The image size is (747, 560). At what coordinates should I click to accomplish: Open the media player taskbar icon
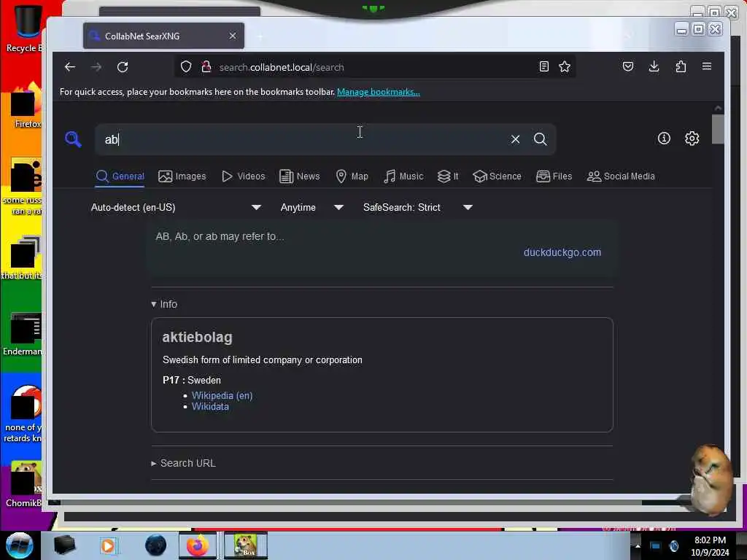click(108, 545)
